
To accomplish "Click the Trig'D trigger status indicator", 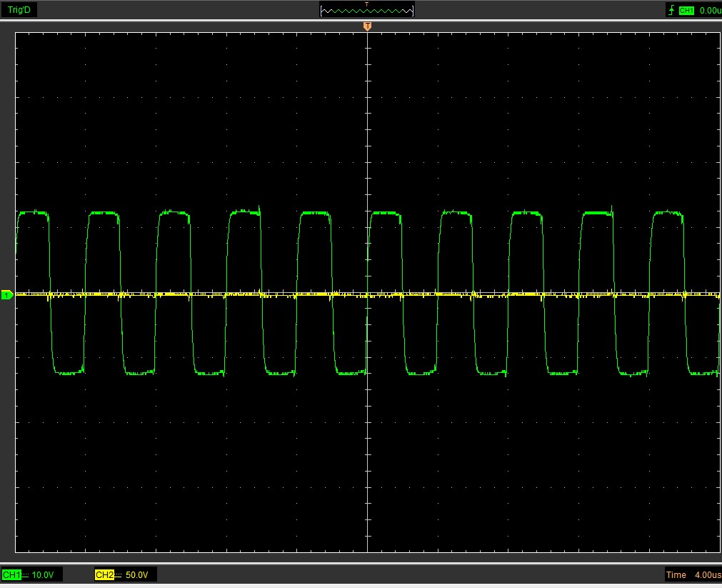I will (x=19, y=10).
